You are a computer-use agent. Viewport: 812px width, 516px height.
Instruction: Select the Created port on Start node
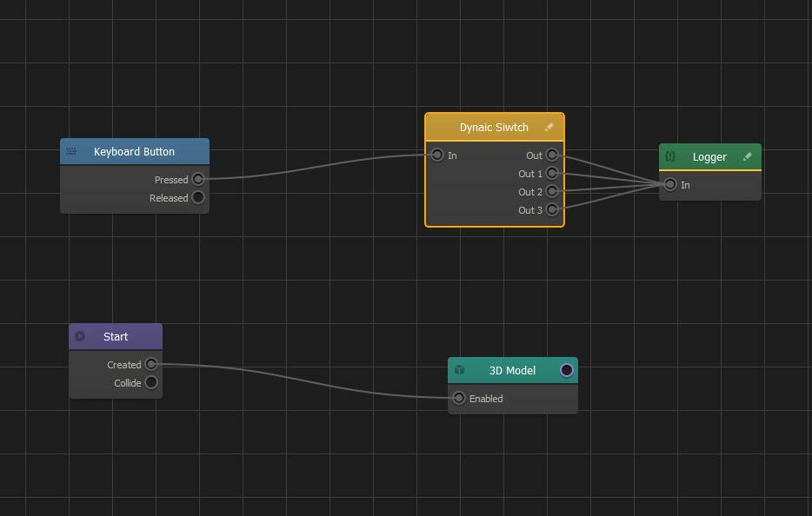(x=151, y=365)
